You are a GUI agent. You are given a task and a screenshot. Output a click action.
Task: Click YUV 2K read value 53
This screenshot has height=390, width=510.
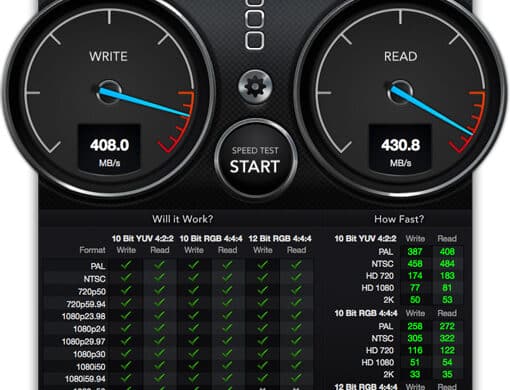(447, 300)
